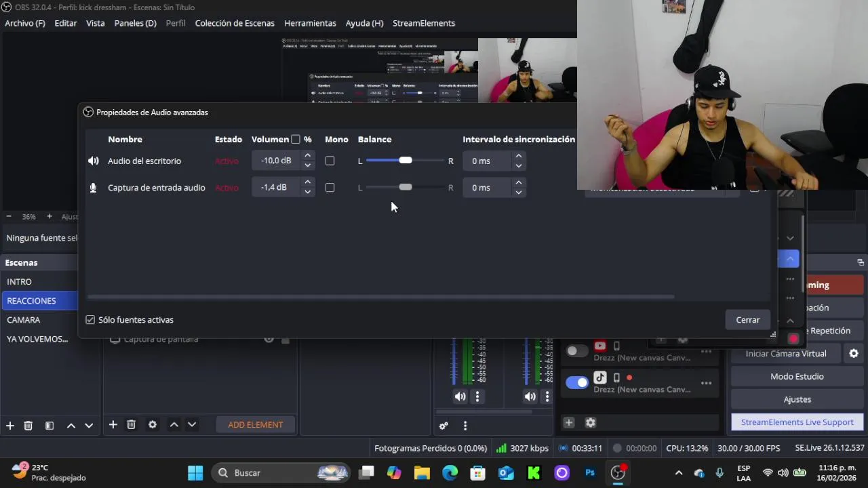Viewport: 868px width, 488px height.
Task: Increase sync offset for Captura de entrada audio
Action: pos(519,182)
